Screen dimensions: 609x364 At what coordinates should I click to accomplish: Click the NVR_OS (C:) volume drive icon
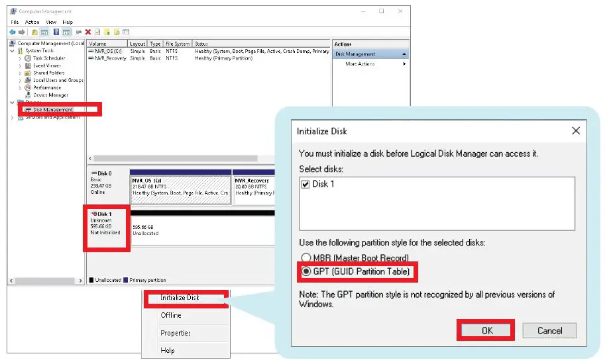tap(91, 51)
